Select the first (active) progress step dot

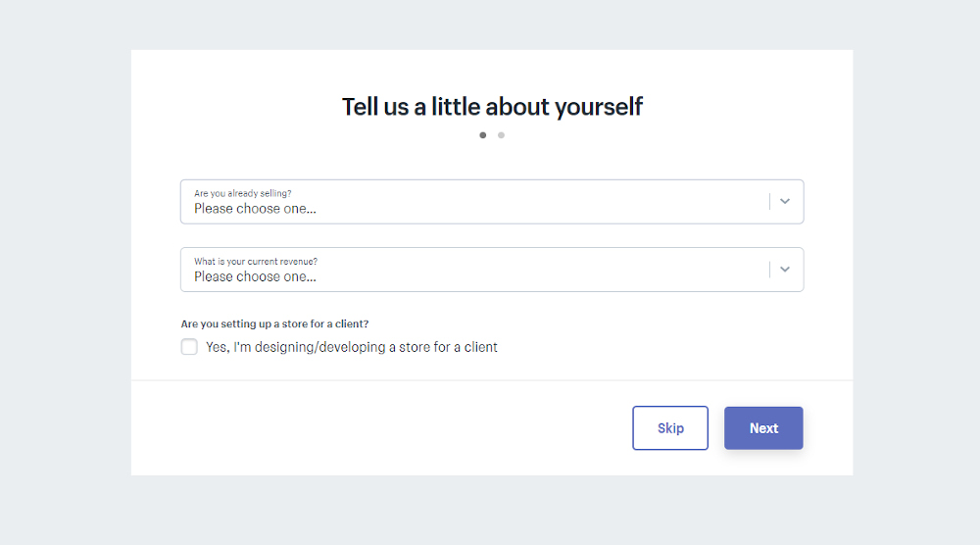pos(483,135)
